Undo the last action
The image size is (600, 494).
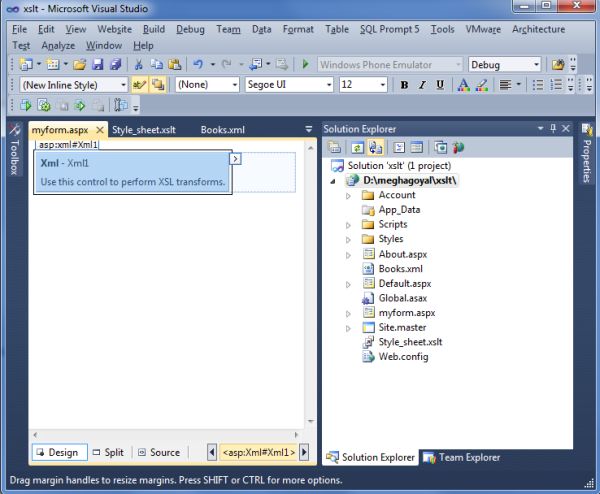tap(198, 64)
